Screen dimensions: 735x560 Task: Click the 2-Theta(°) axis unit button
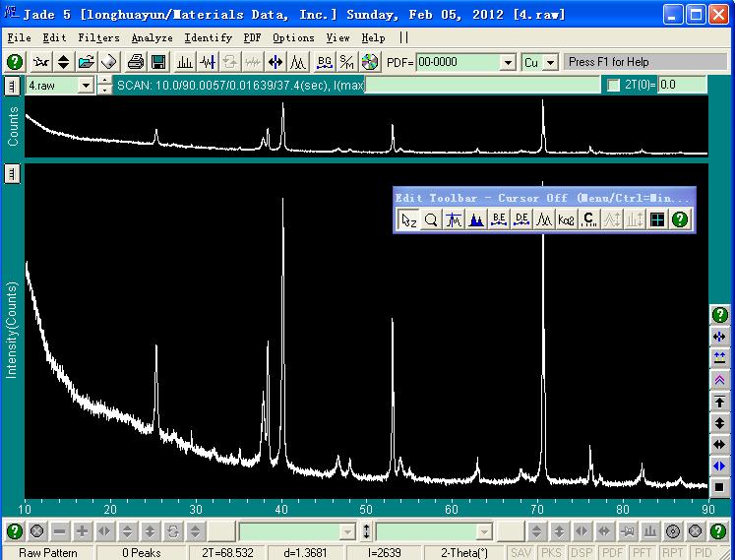(464, 552)
